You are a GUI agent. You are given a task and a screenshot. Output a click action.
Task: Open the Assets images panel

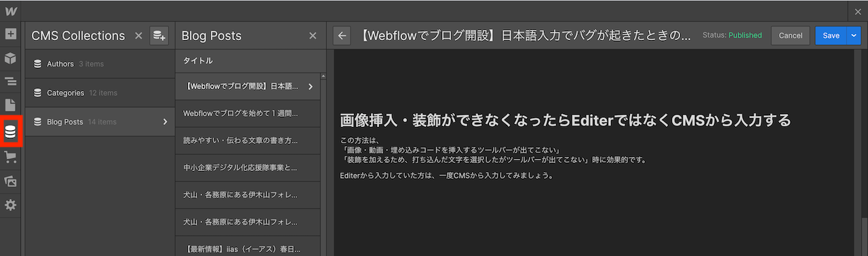coord(10,181)
